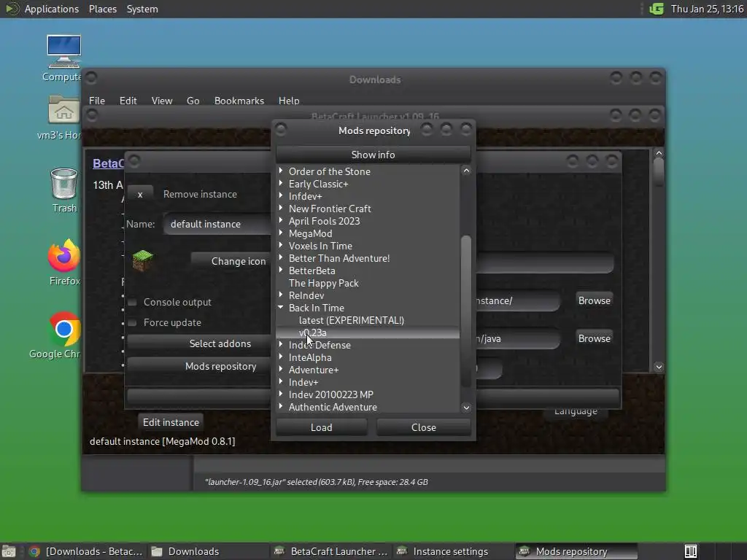Switch to the Chrome Downloads taskbar entry
Viewport: 747px width, 560px height.
coord(86,551)
